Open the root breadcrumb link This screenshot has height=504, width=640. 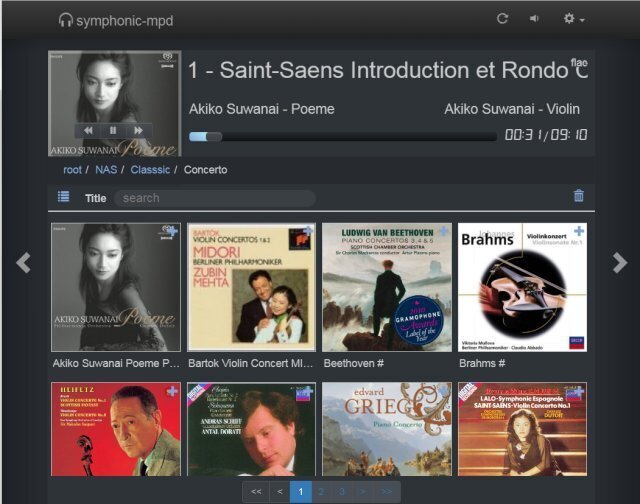click(x=72, y=170)
